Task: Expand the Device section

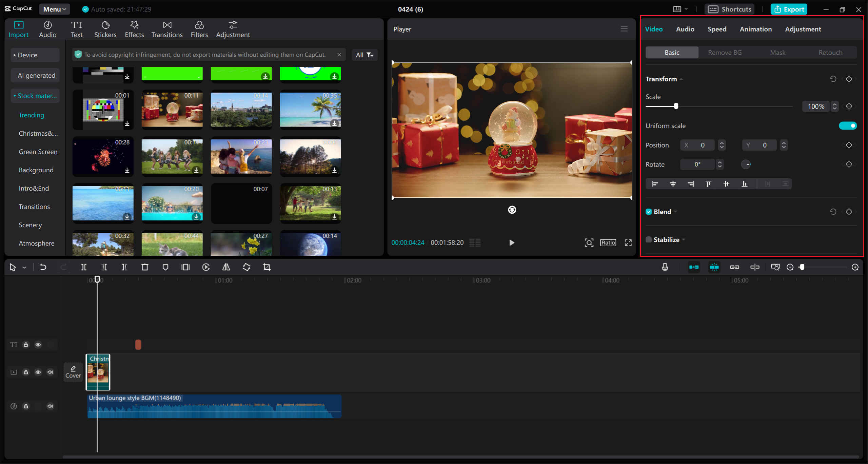Action: pyautogui.click(x=35, y=55)
